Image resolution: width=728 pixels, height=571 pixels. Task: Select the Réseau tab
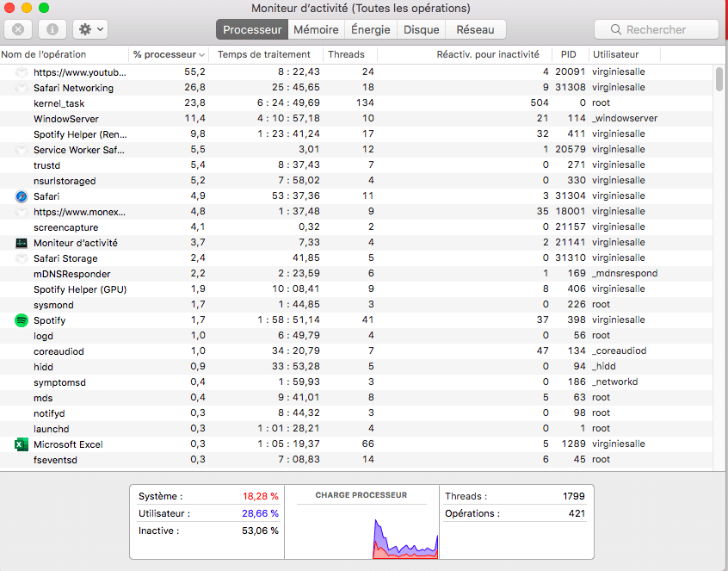(475, 29)
